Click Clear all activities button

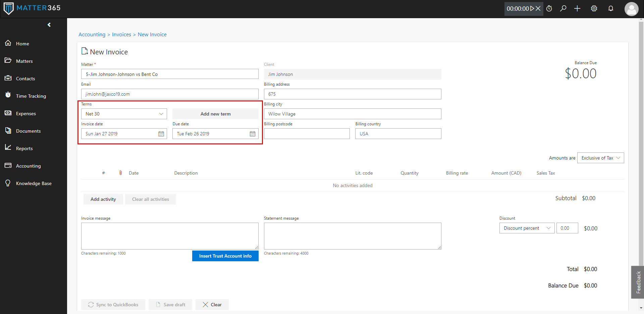pyautogui.click(x=151, y=199)
